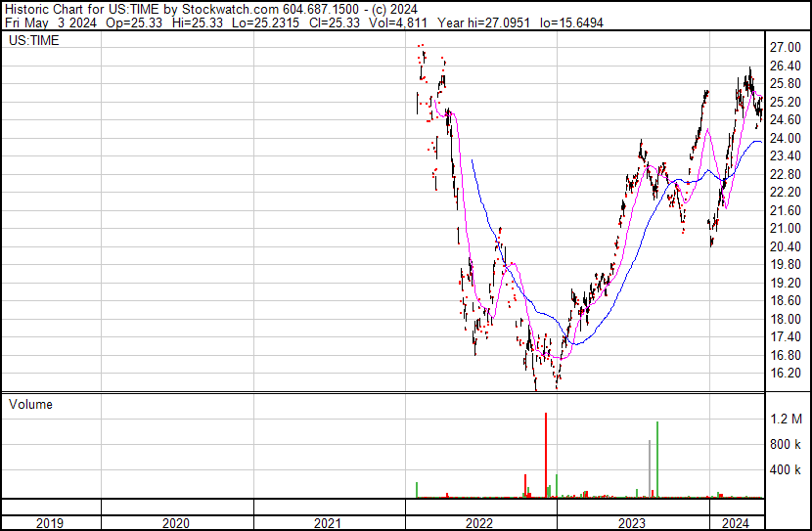The width and height of the screenshot is (812, 531).
Task: Select the 800 k volume axis label
Action: (x=787, y=444)
